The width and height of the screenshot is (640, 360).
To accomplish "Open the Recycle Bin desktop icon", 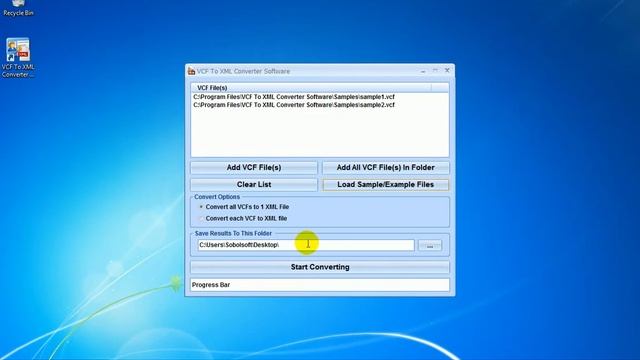I will [x=18, y=8].
